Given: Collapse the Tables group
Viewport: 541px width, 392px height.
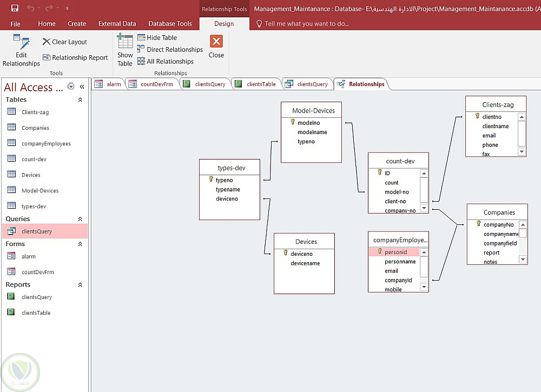Looking at the screenshot, I should [x=80, y=99].
